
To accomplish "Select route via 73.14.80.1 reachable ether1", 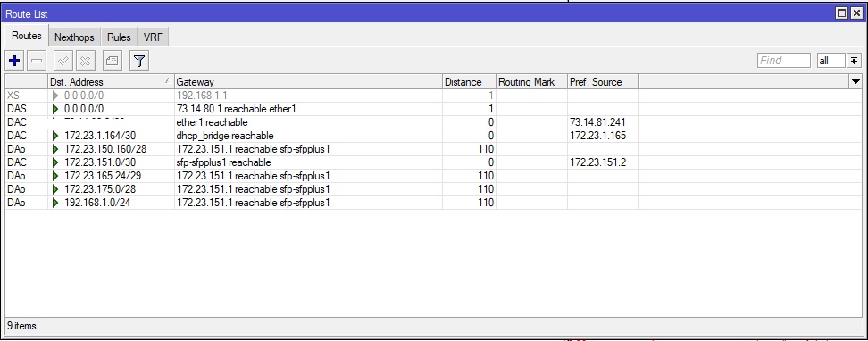I will [x=433, y=109].
